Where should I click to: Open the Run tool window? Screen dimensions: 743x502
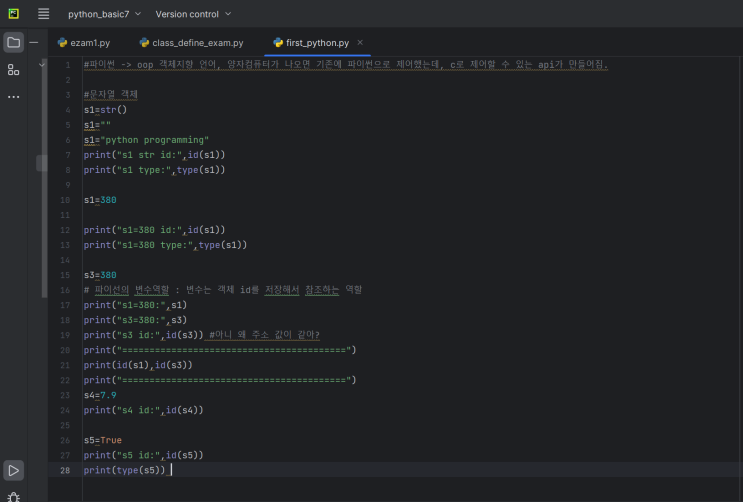pos(13,470)
